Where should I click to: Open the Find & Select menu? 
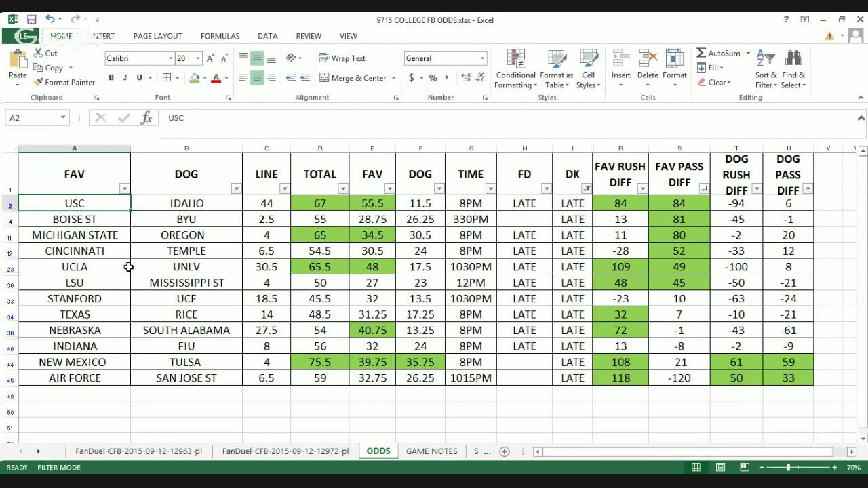[793, 69]
